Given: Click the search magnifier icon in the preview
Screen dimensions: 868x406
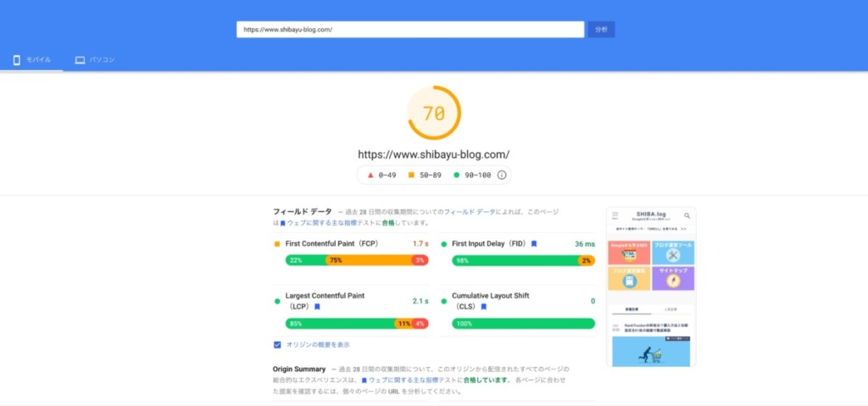Looking at the screenshot, I should (687, 215).
